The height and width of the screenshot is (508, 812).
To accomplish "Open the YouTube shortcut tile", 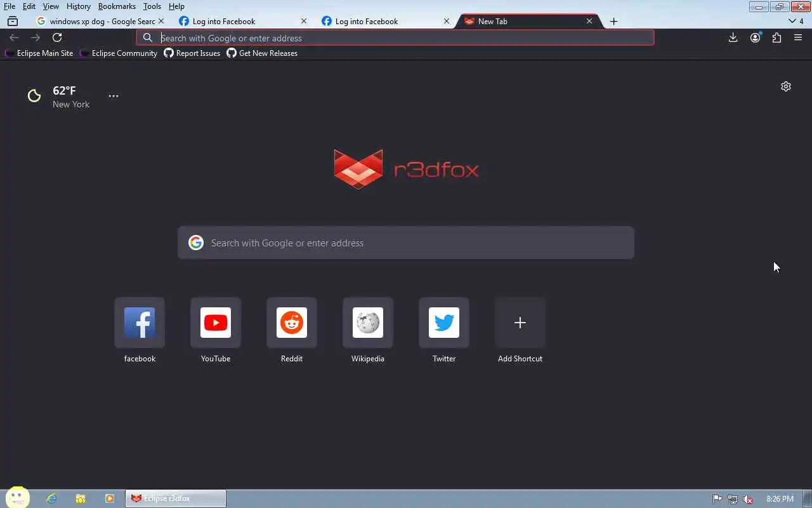I will [216, 323].
